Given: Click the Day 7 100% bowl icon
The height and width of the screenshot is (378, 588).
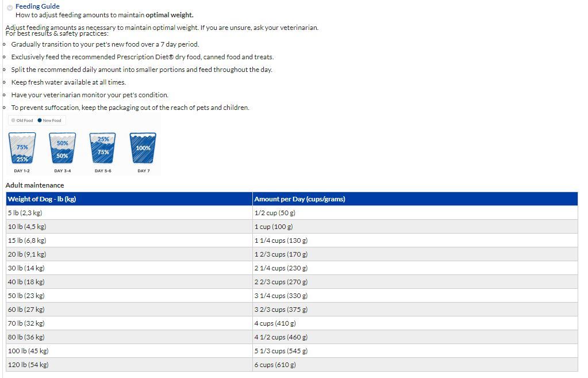Looking at the screenshot, I should click(x=143, y=148).
